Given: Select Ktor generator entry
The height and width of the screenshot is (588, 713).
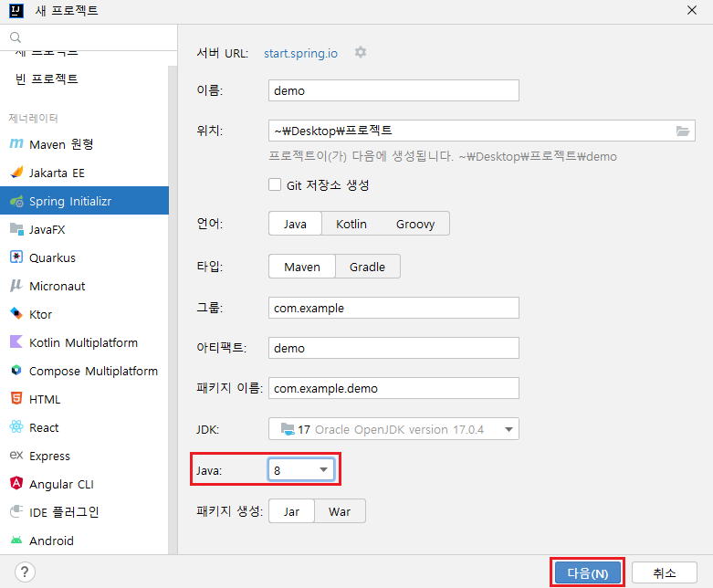Looking at the screenshot, I should click(84, 314).
